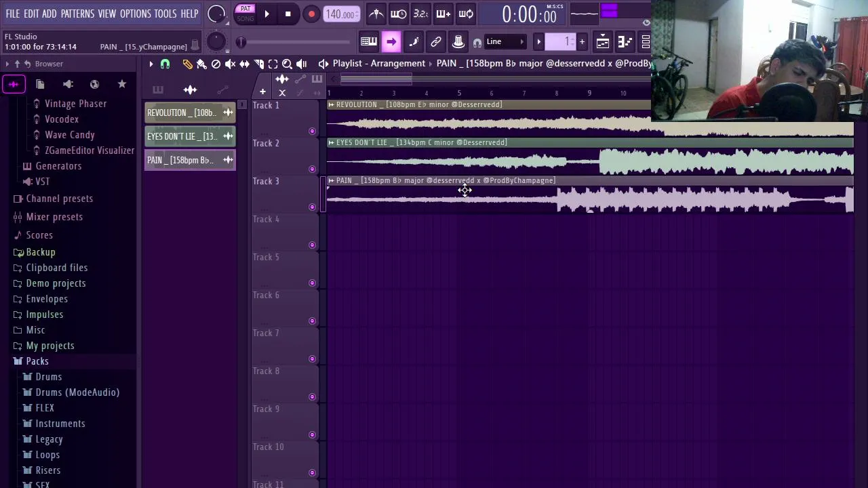The image size is (868, 488).
Task: Open the library globe tab in browser
Action: (95, 84)
